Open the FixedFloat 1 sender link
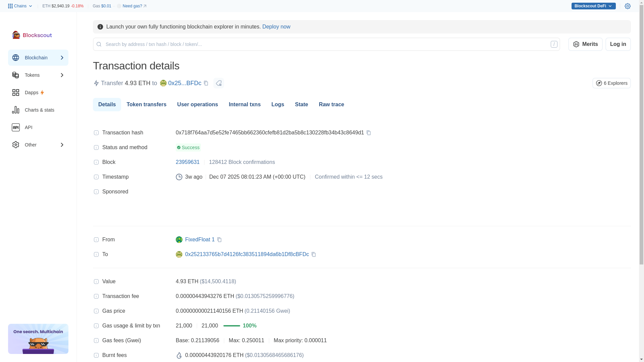 [200, 240]
